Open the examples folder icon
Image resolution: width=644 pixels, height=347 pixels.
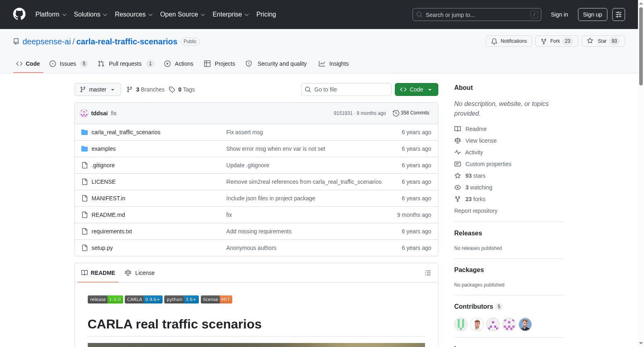(85, 149)
